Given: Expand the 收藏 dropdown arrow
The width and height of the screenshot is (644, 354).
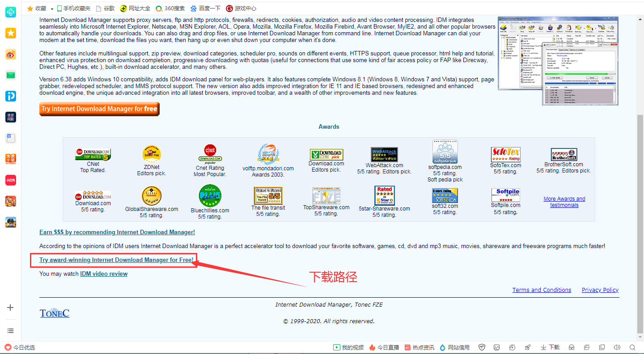Looking at the screenshot, I should coord(52,8).
